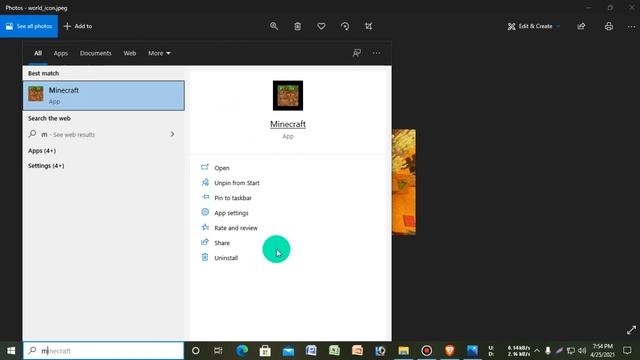The height and width of the screenshot is (360, 640).
Task: Click the photo partially visible in Photos window
Action: point(404,182)
